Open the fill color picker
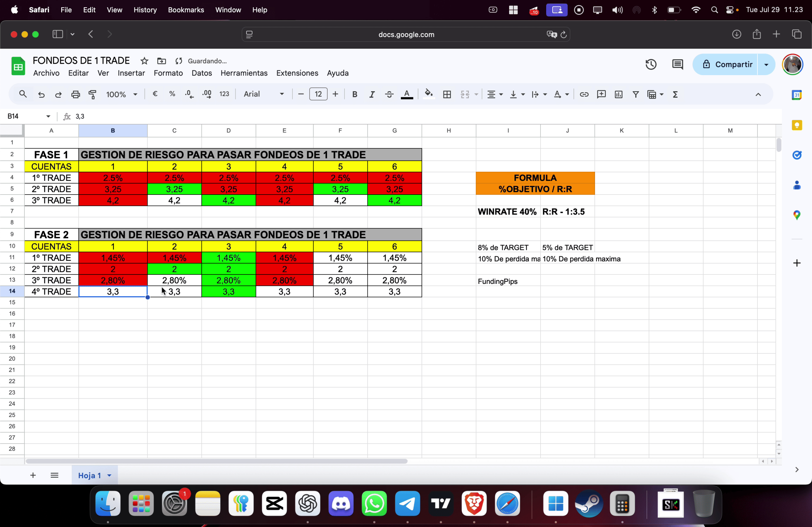The height and width of the screenshot is (527, 812). (x=429, y=94)
